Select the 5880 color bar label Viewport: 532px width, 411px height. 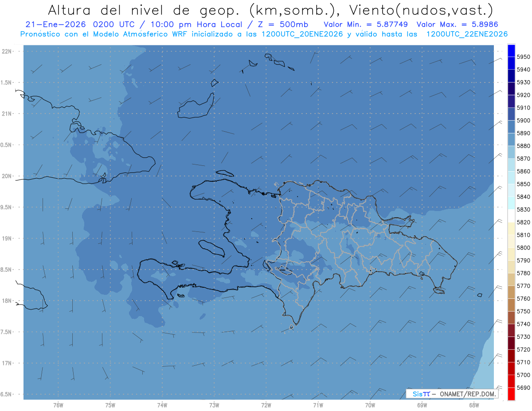523,146
